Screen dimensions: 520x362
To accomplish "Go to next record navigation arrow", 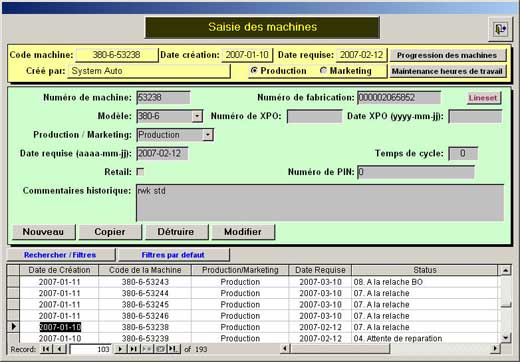I will click(120, 349).
